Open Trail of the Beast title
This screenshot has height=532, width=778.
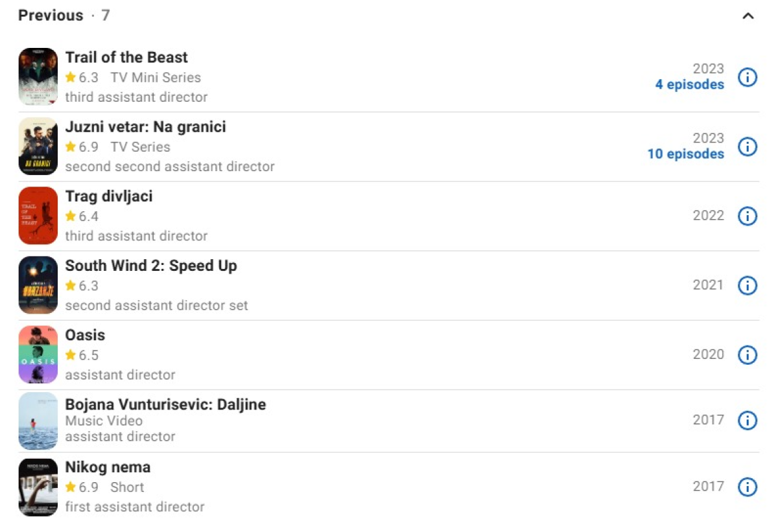126,58
